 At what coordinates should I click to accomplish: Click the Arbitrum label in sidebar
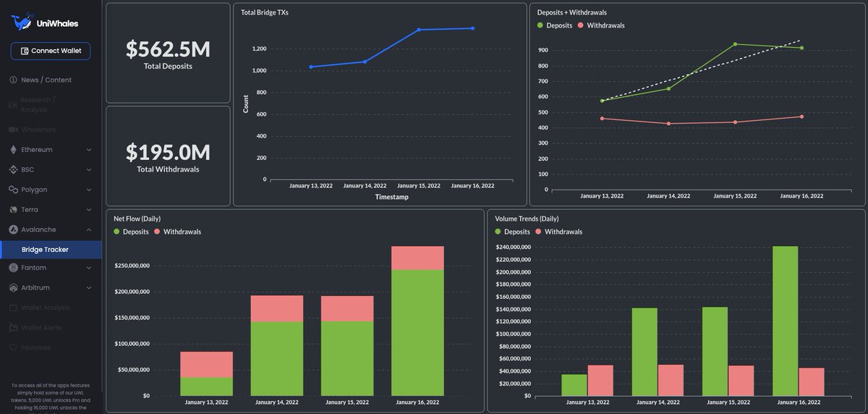point(35,287)
